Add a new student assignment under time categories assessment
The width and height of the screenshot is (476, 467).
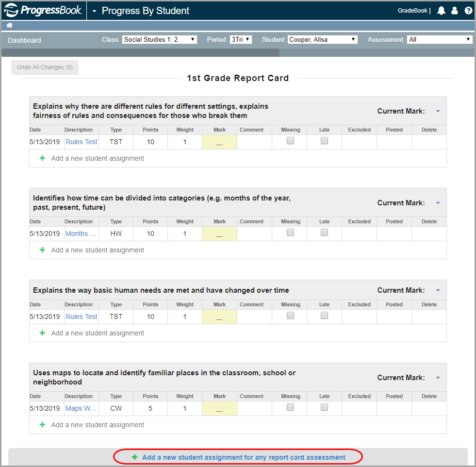pyautogui.click(x=98, y=250)
